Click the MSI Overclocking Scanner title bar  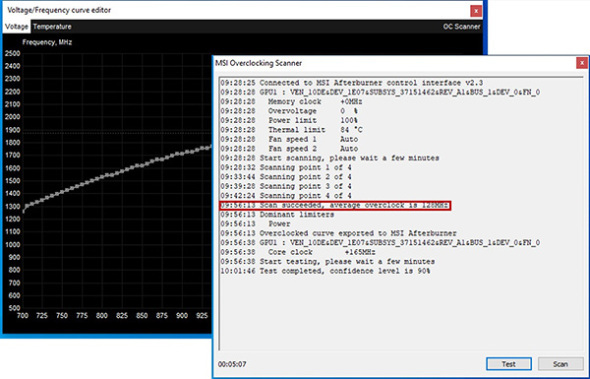tap(394, 63)
